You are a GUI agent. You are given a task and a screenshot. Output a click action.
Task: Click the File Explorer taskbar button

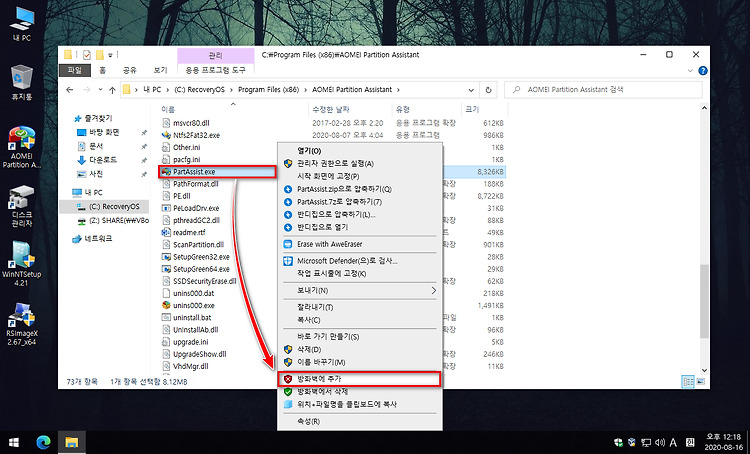[72, 443]
